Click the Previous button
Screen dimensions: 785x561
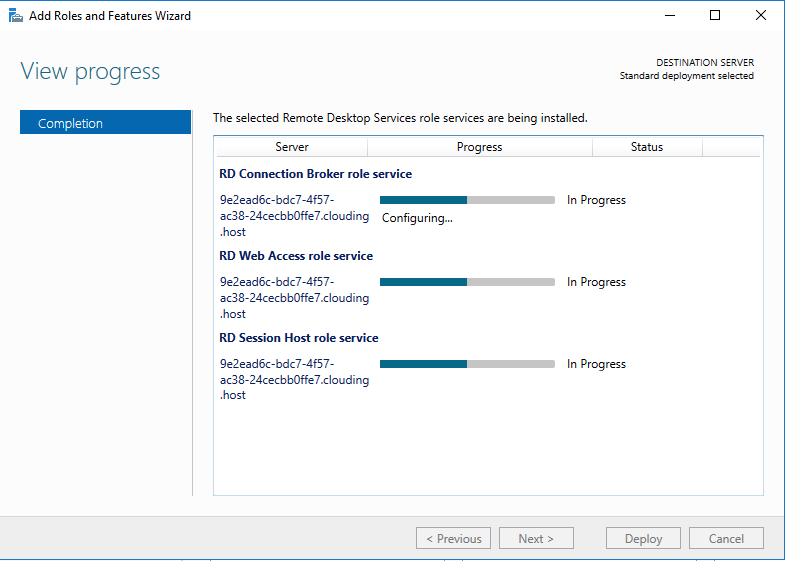pos(453,538)
